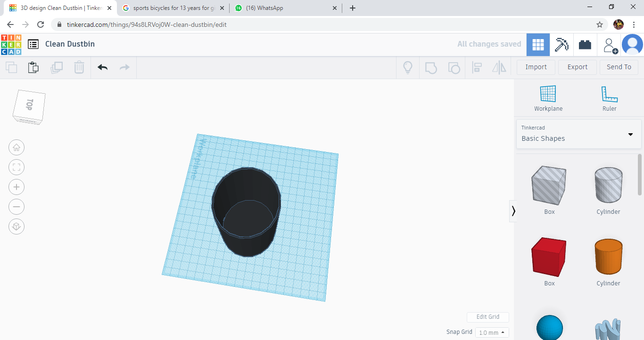
Task: Click the Show all lightbulb icon
Action: [x=408, y=67]
